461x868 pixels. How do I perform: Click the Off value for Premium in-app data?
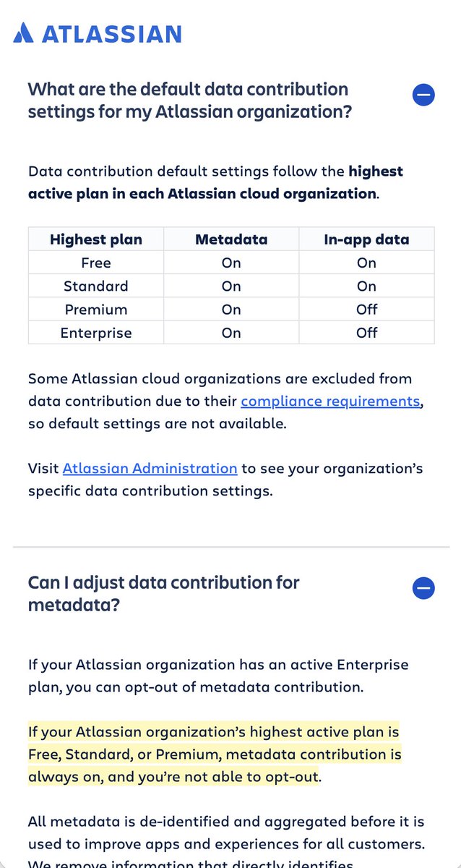[366, 310]
